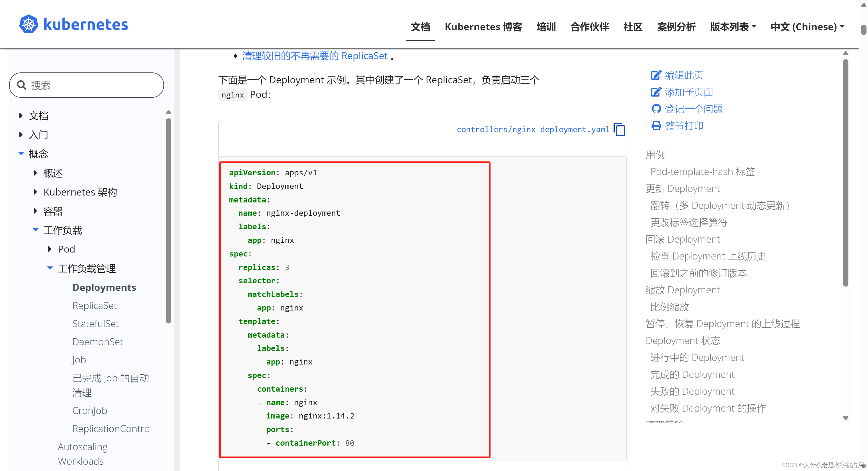Select ReplicationController in the sidebar
This screenshot has height=471, width=868.
tap(111, 428)
